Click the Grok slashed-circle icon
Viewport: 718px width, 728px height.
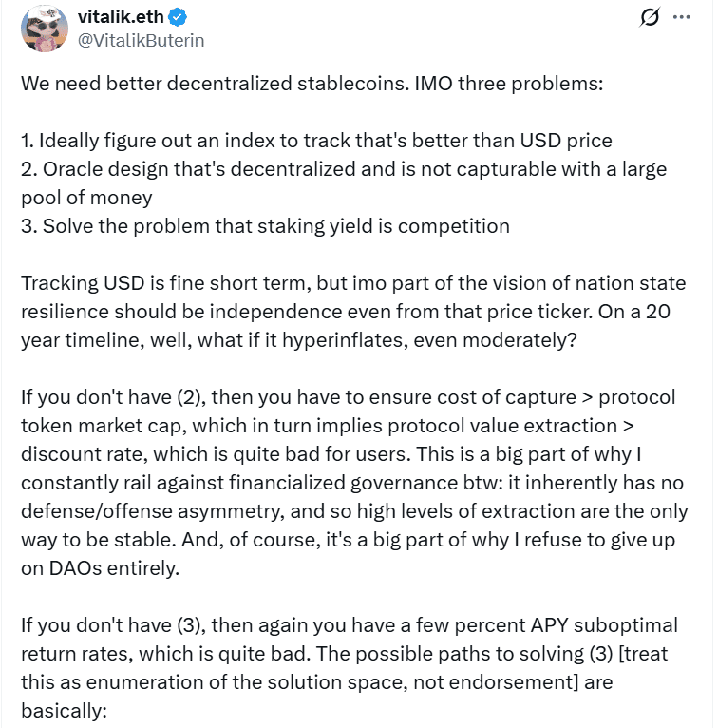(x=652, y=17)
